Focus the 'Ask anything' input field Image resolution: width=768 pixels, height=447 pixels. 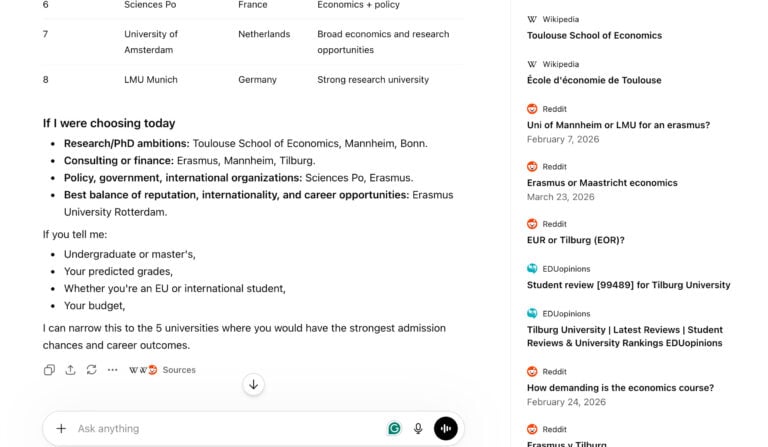228,429
